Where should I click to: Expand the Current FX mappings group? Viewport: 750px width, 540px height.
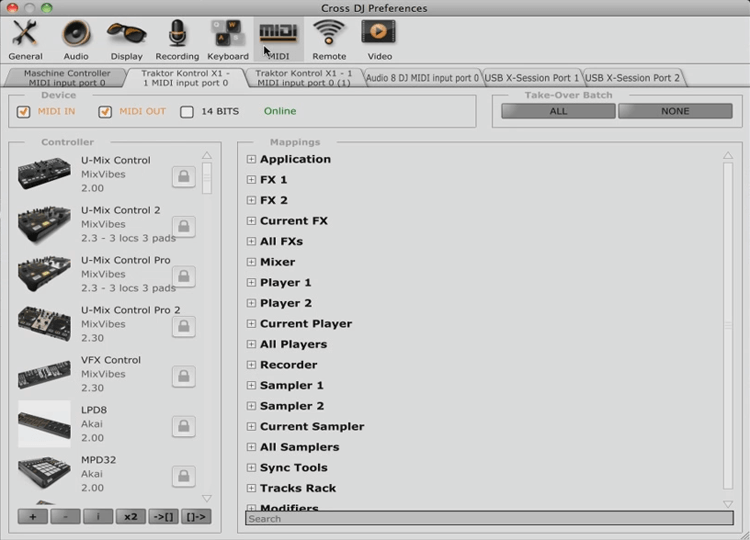(x=251, y=220)
